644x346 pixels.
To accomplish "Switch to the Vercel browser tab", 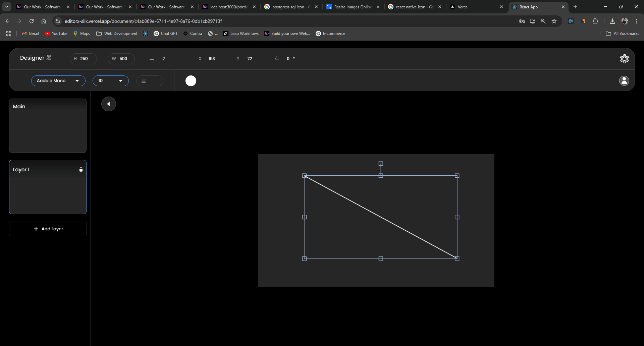I will click(476, 7).
